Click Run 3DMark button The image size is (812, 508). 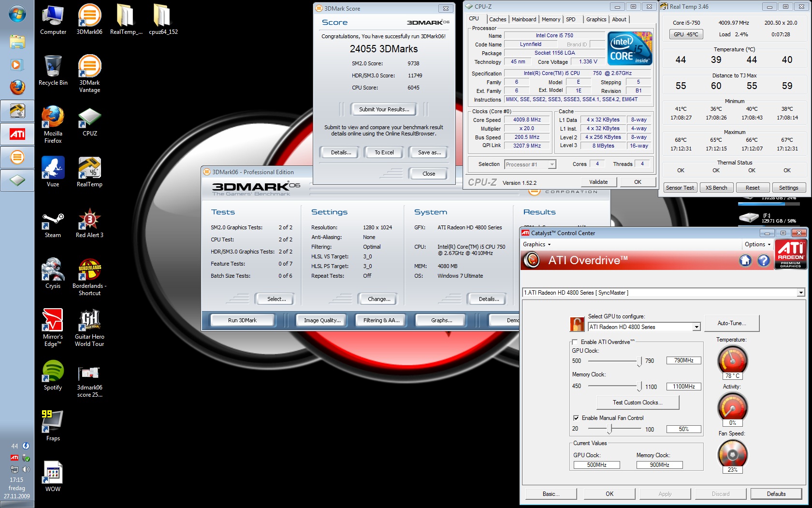242,320
